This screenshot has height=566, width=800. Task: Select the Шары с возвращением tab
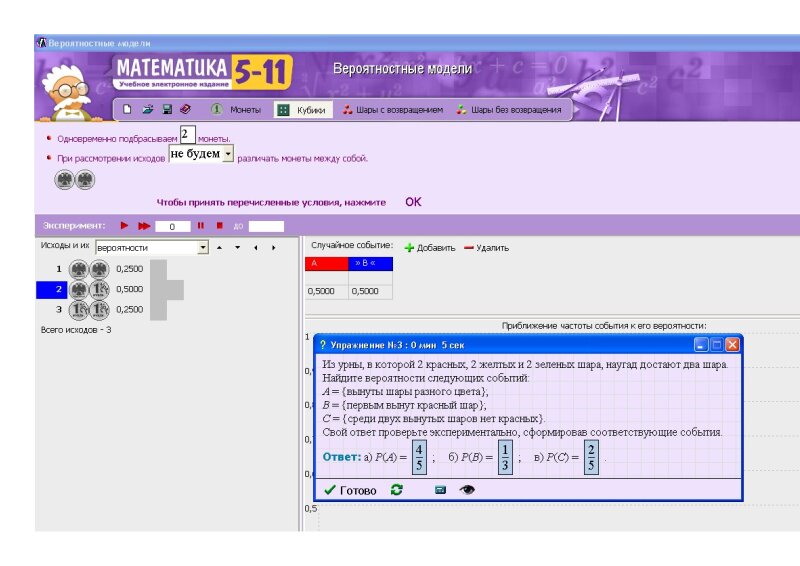pyautogui.click(x=392, y=110)
